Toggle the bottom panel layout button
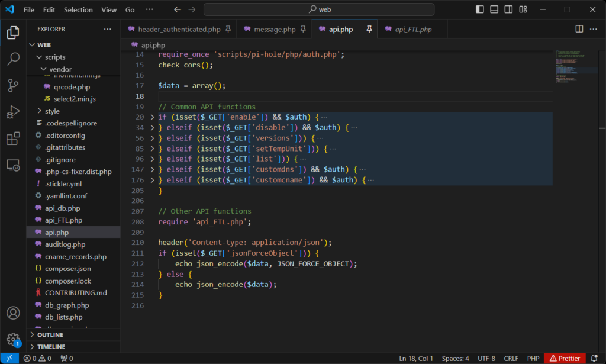 (495, 9)
